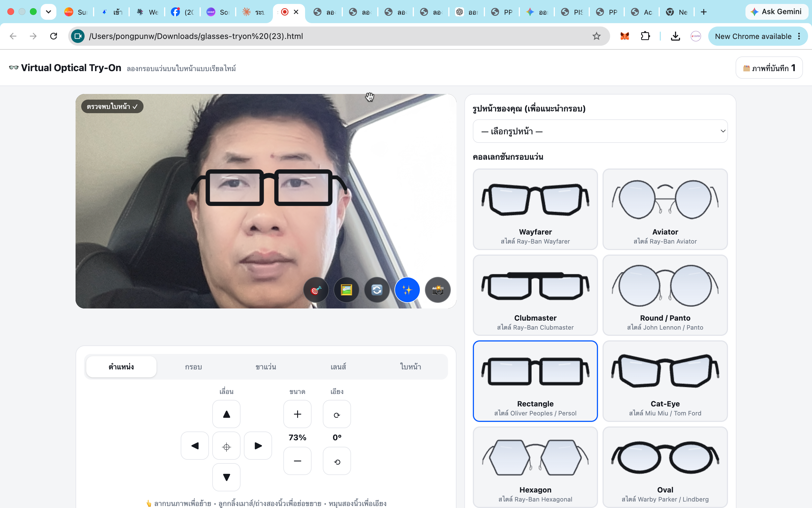
Task: Click the 0° tilt value
Action: [x=337, y=437]
